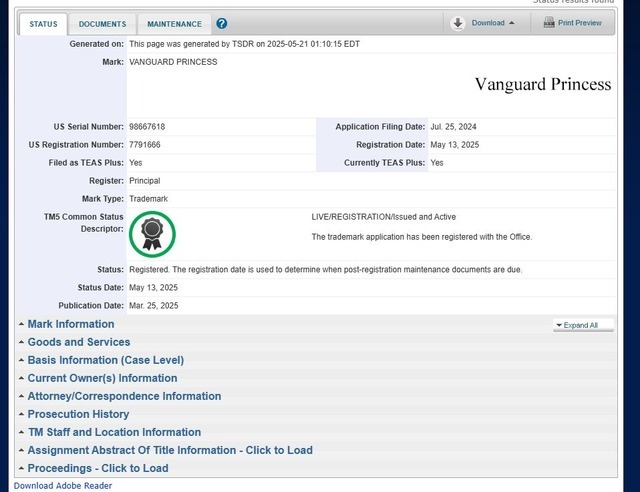The image size is (640, 492).
Task: Select the serial number 98667618
Action: point(147,127)
